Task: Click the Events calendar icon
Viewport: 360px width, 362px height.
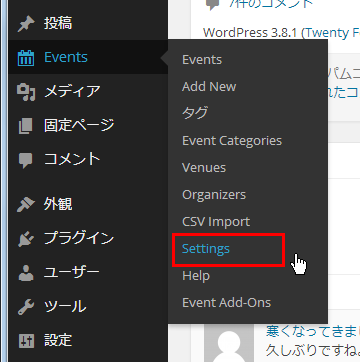Action: pyautogui.click(x=26, y=58)
